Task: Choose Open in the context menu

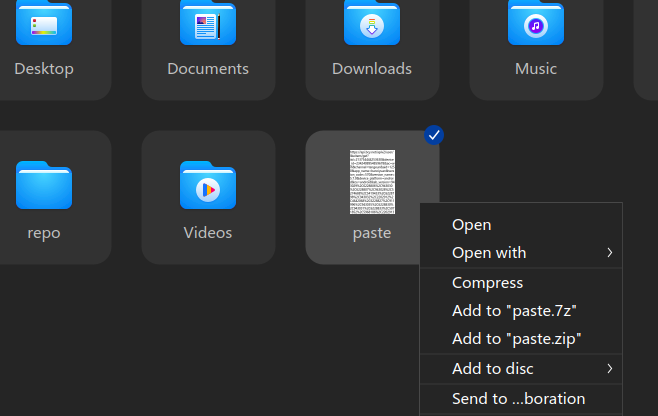Action: point(521,225)
